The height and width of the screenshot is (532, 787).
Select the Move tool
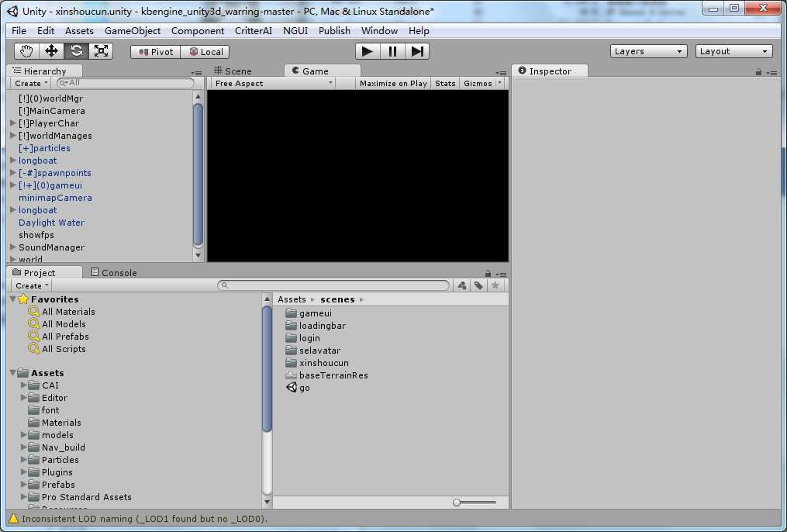point(51,51)
